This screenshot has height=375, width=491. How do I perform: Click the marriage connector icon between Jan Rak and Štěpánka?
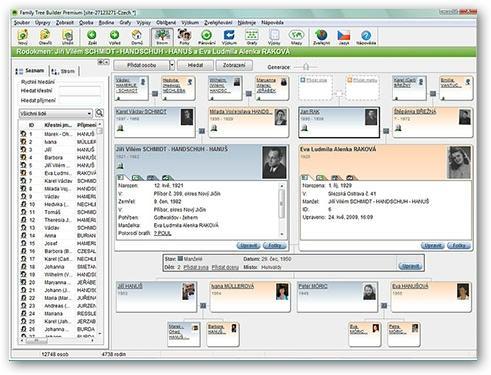(x=386, y=131)
